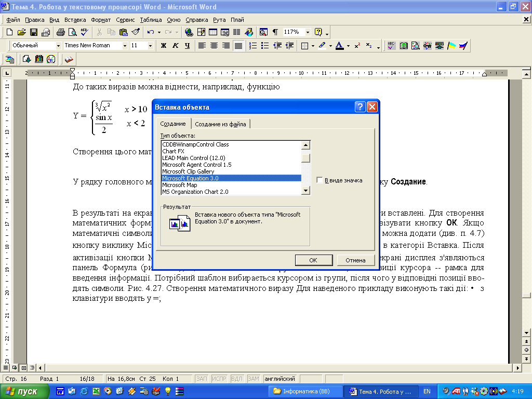Select the Создание tab
Image resolution: width=532 pixels, height=399 pixels.
pos(173,124)
